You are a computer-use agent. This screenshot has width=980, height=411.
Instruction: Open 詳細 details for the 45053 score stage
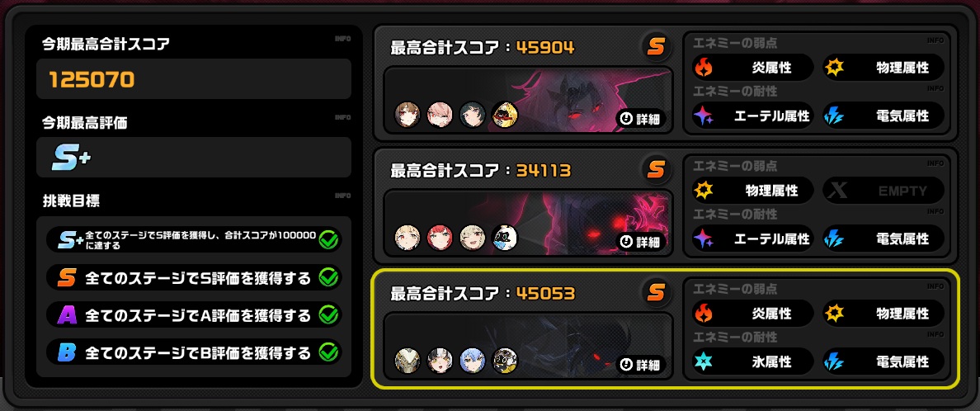640,364
